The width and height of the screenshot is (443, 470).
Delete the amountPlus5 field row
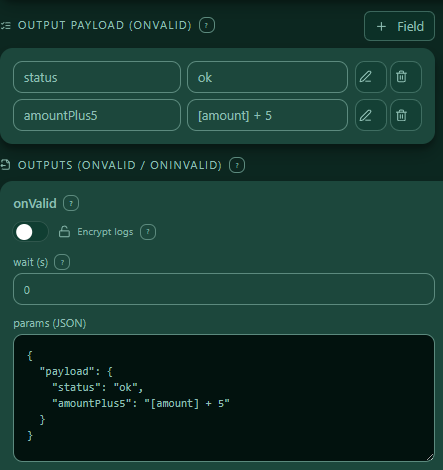pos(406,115)
